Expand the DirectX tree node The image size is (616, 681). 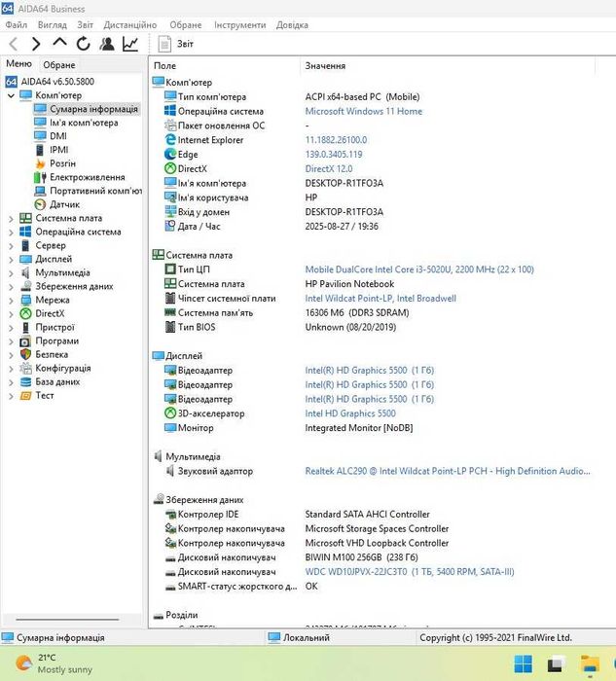click(11, 314)
